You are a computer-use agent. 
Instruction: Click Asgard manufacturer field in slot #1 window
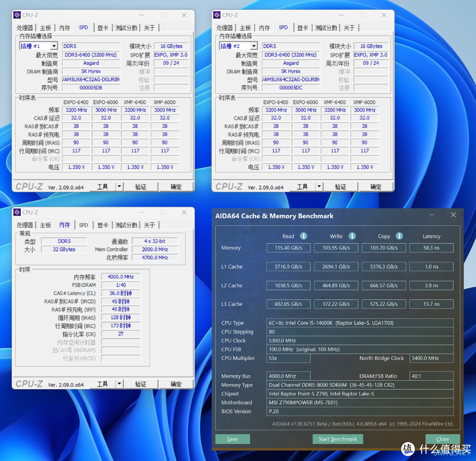click(91, 63)
